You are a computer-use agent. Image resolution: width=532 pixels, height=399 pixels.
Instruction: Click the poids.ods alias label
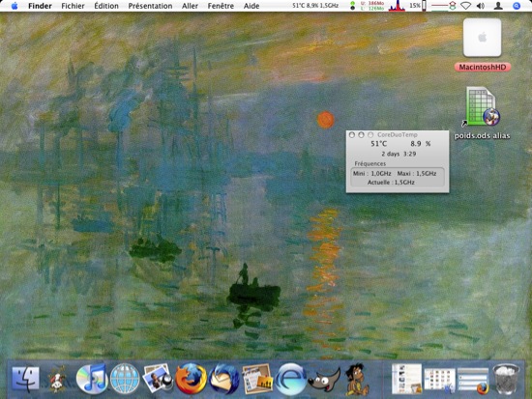tap(482, 136)
